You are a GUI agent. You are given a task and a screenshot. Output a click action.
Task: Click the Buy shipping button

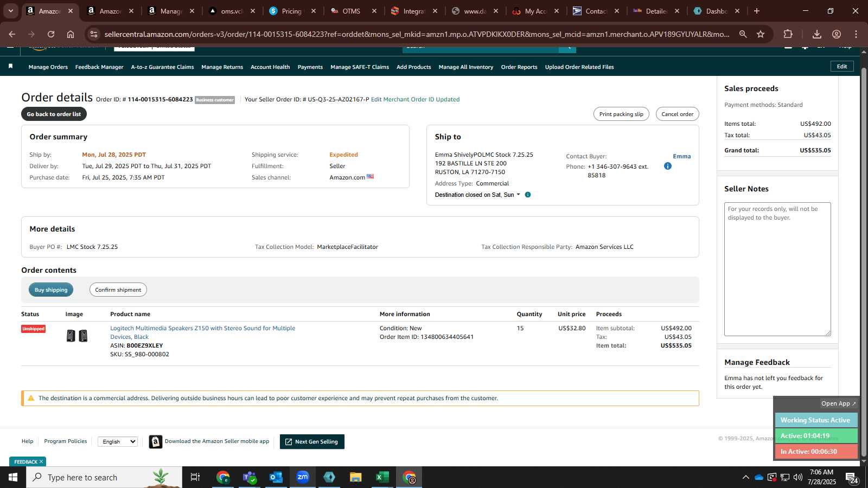[x=51, y=290]
